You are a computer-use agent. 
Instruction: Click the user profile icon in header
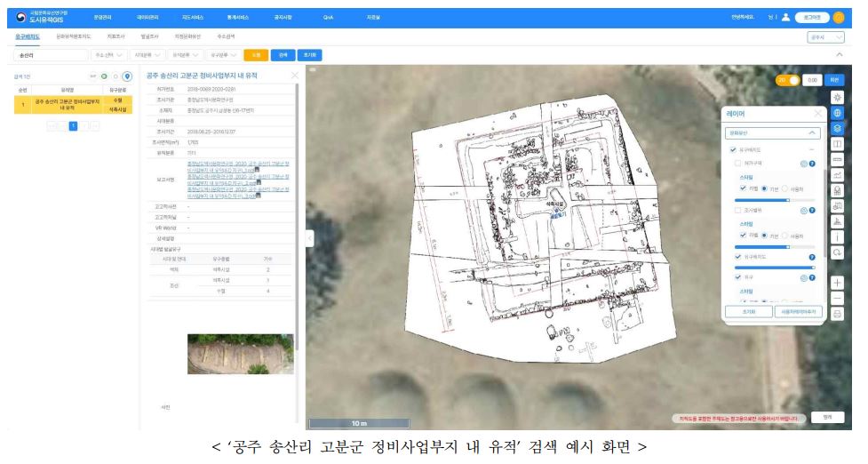(x=785, y=17)
